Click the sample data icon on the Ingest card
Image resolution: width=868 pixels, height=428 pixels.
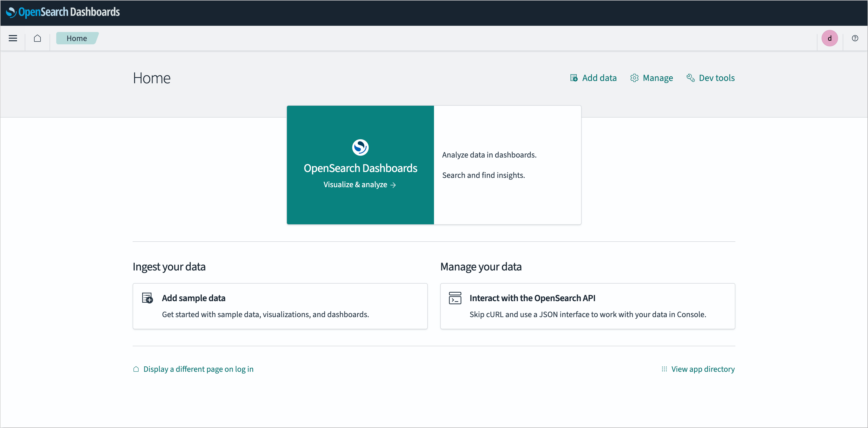[147, 298]
